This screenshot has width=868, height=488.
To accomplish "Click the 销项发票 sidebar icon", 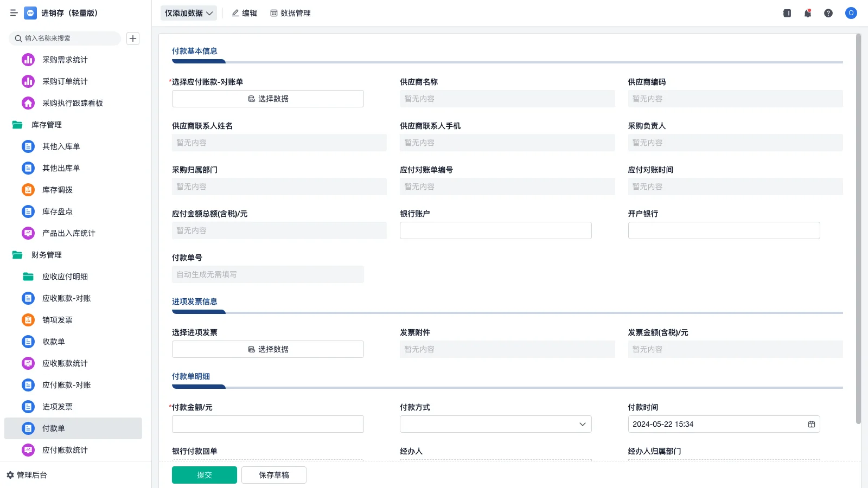I will pos(28,320).
